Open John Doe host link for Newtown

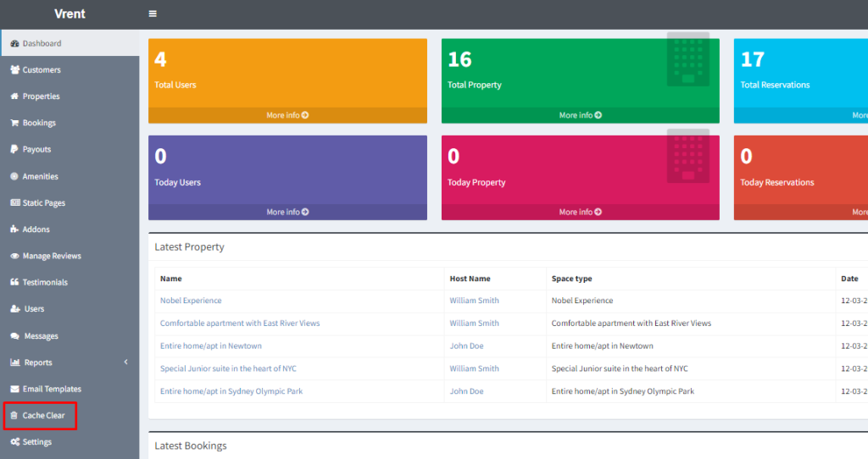coord(466,346)
